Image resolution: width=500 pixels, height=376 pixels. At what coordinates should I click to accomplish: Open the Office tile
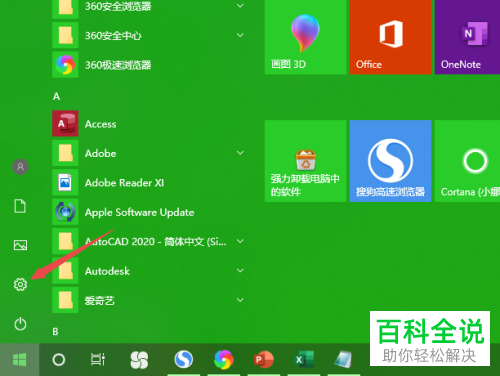point(390,37)
